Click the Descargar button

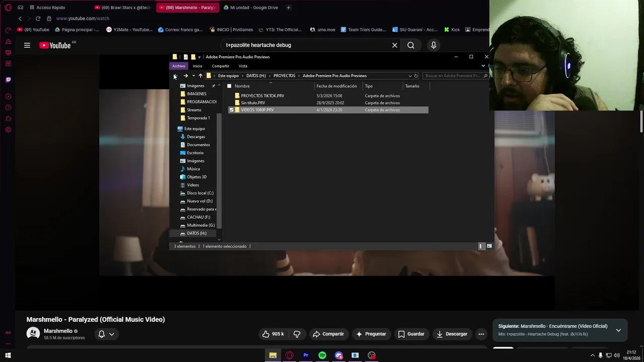[x=452, y=334]
